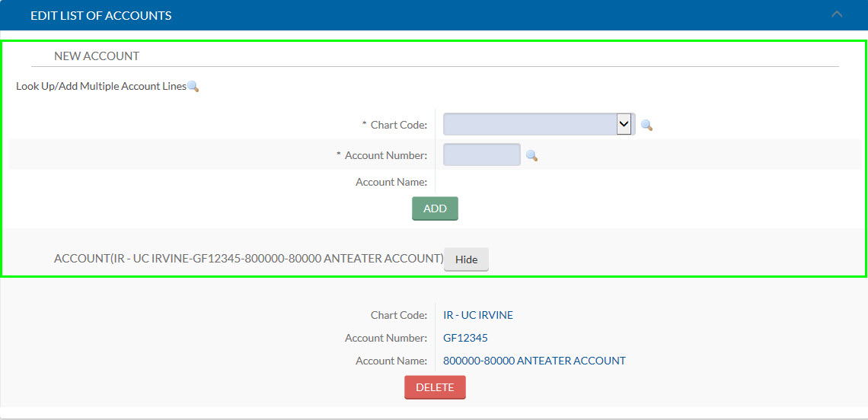The height and width of the screenshot is (420, 868).
Task: Open 800000-80000 ANTEATER ACCOUNT name link
Action: tap(535, 361)
